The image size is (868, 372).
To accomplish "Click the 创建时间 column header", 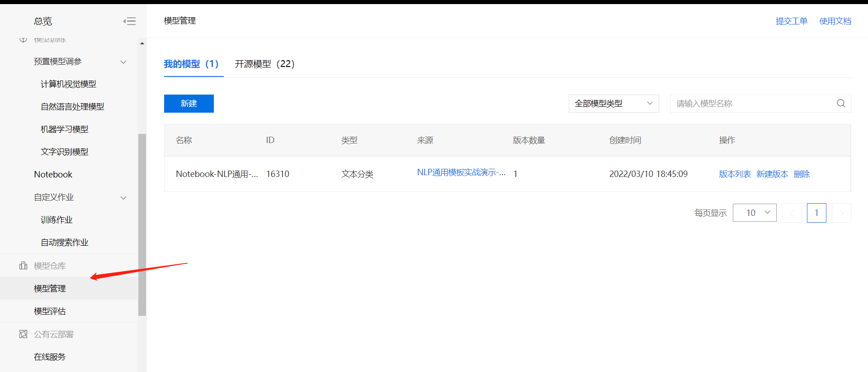I will point(625,140).
